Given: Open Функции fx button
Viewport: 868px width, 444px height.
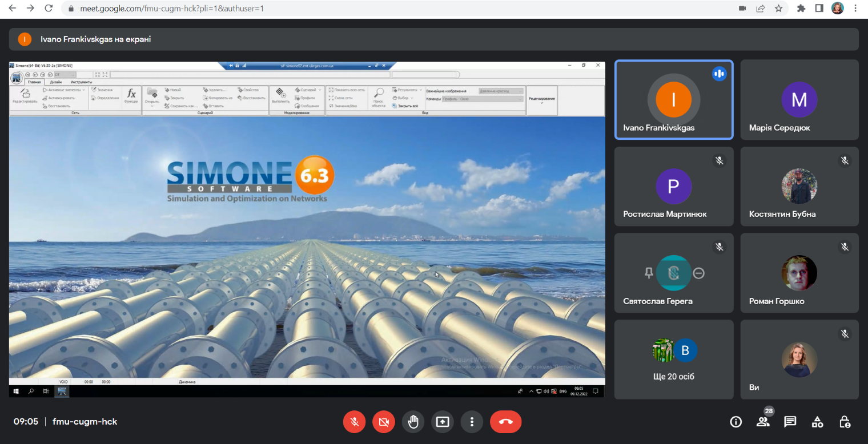Looking at the screenshot, I should coord(131,96).
